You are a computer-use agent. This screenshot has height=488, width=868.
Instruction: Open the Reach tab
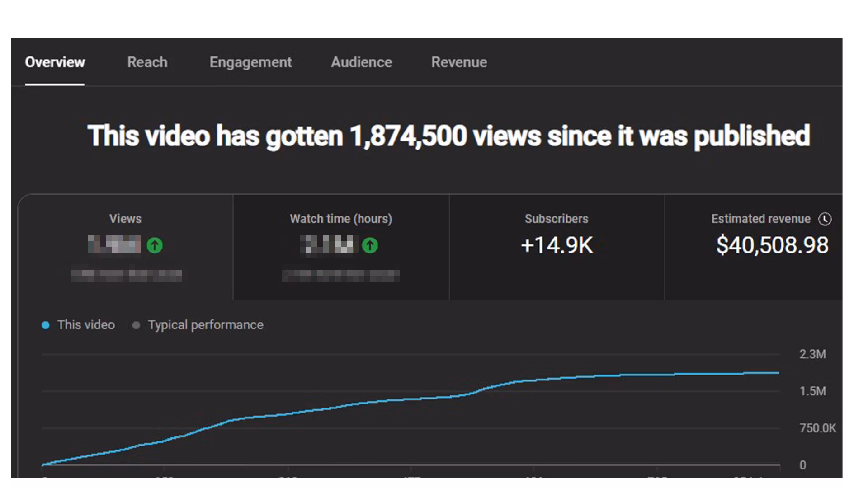point(147,62)
